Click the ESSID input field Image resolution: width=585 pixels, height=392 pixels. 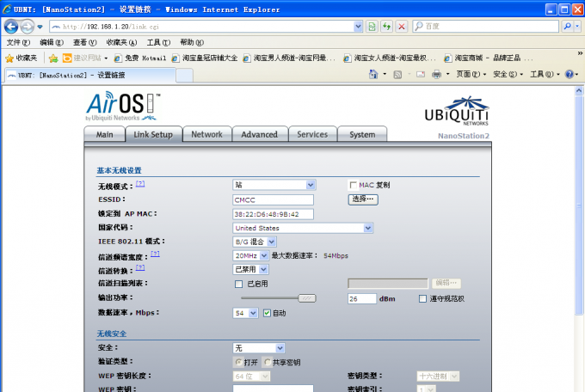pyautogui.click(x=273, y=200)
